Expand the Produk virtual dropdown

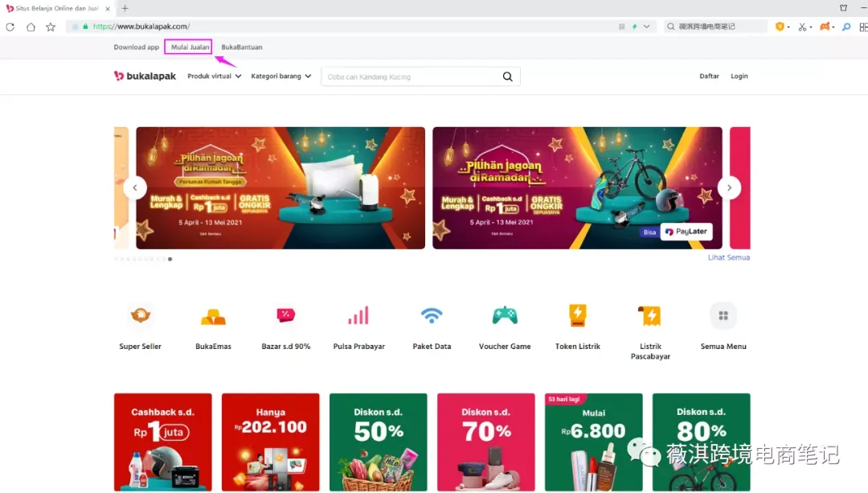click(215, 76)
